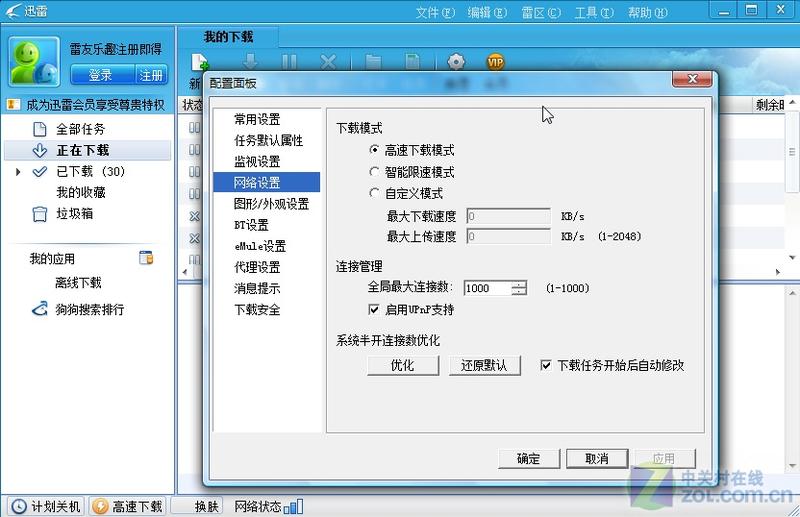Click the 登录 button

coord(102,76)
